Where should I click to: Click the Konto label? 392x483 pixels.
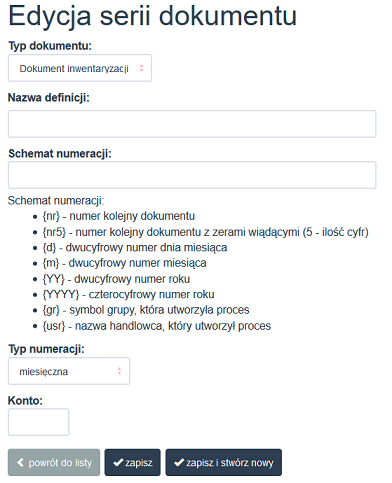pyautogui.click(x=25, y=400)
